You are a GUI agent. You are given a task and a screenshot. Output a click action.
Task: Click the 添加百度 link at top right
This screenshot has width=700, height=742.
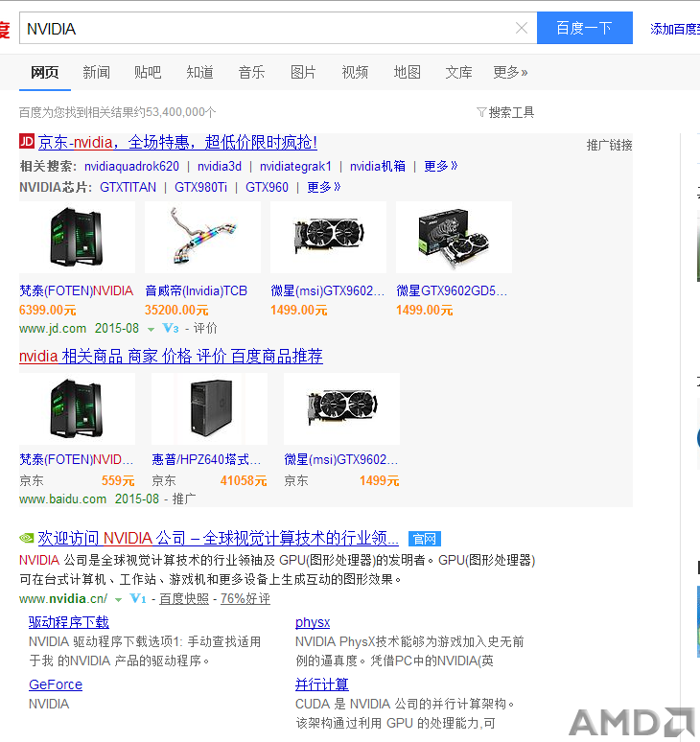tap(675, 29)
